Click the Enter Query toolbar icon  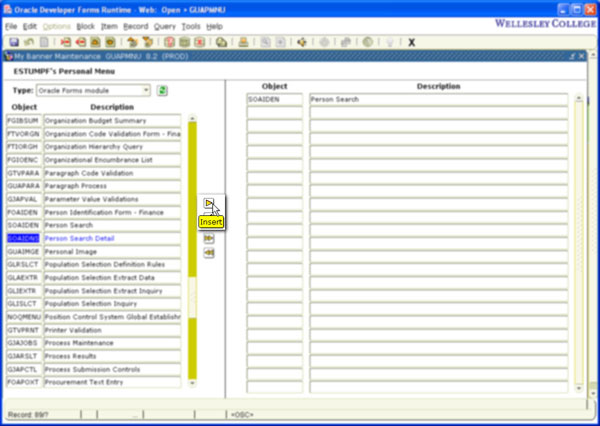click(170, 42)
